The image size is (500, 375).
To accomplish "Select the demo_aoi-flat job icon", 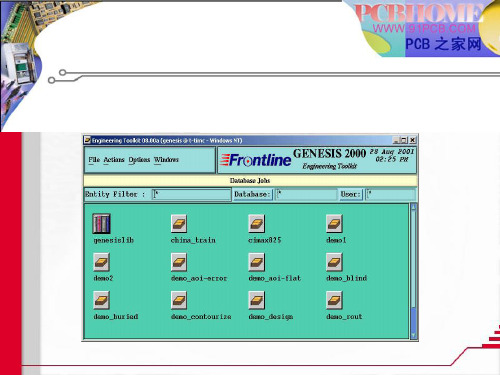I will pyautogui.click(x=257, y=262).
